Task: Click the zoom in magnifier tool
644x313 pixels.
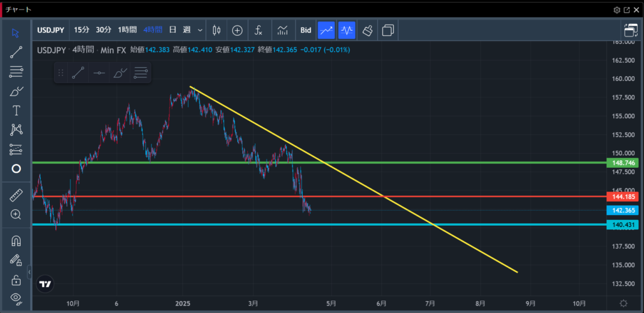Action: coord(16,214)
